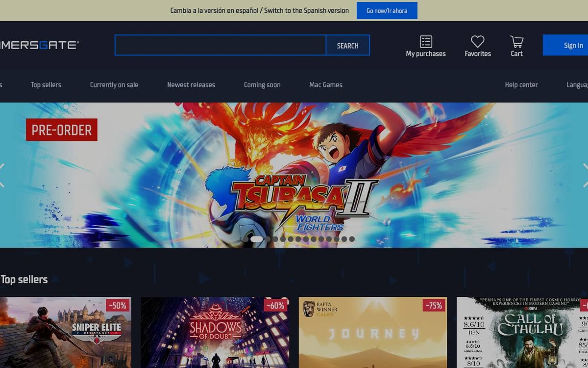The image size is (588, 368).
Task: Select the highlighted active carousel indicator
Action: point(257,239)
